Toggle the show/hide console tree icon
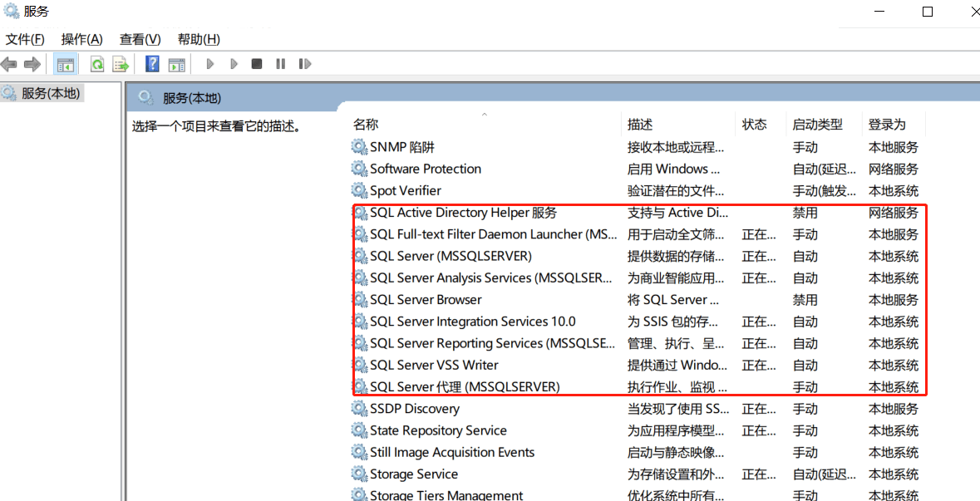The width and height of the screenshot is (980, 501). tap(66, 64)
